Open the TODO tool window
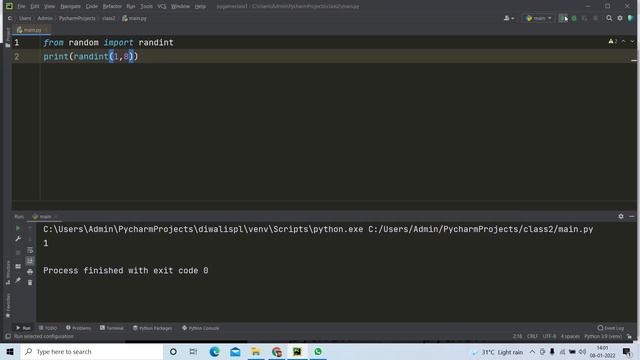 [48, 328]
